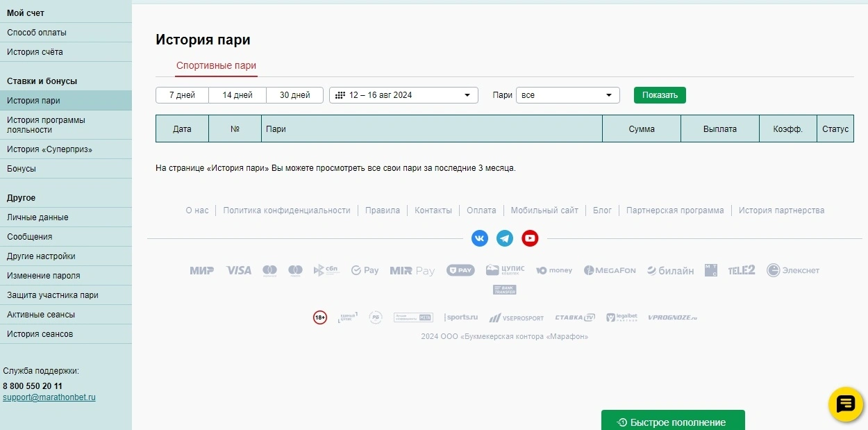Expand the Пари filter dropdown

pos(567,94)
